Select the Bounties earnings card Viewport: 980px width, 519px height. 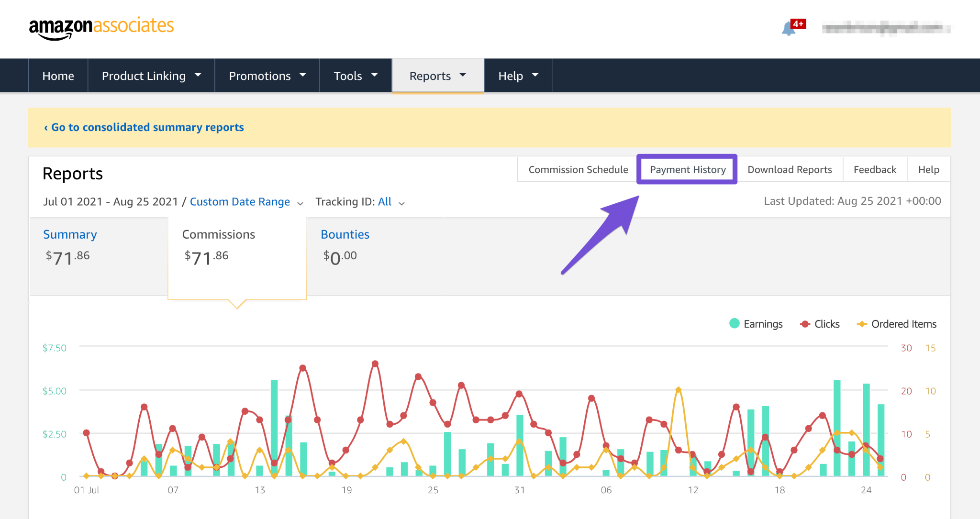click(x=376, y=256)
